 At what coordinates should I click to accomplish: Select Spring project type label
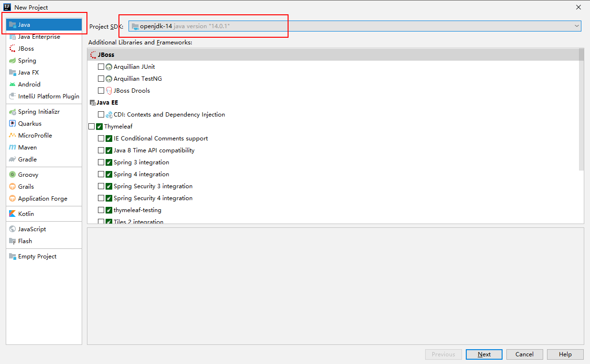point(27,61)
